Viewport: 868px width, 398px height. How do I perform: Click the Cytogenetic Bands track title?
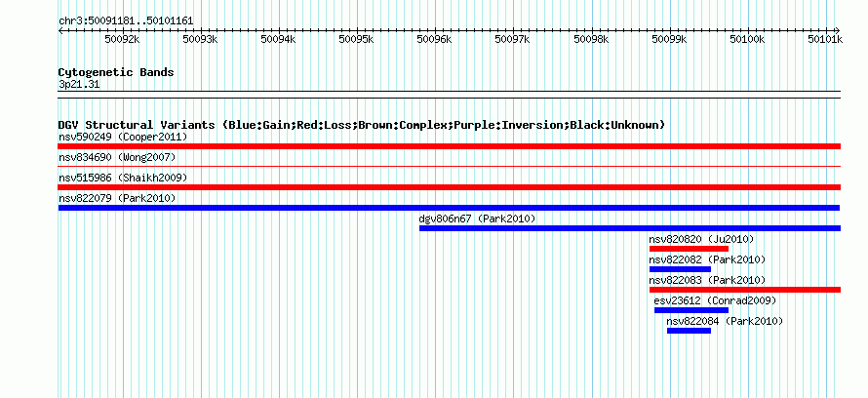coord(116,72)
